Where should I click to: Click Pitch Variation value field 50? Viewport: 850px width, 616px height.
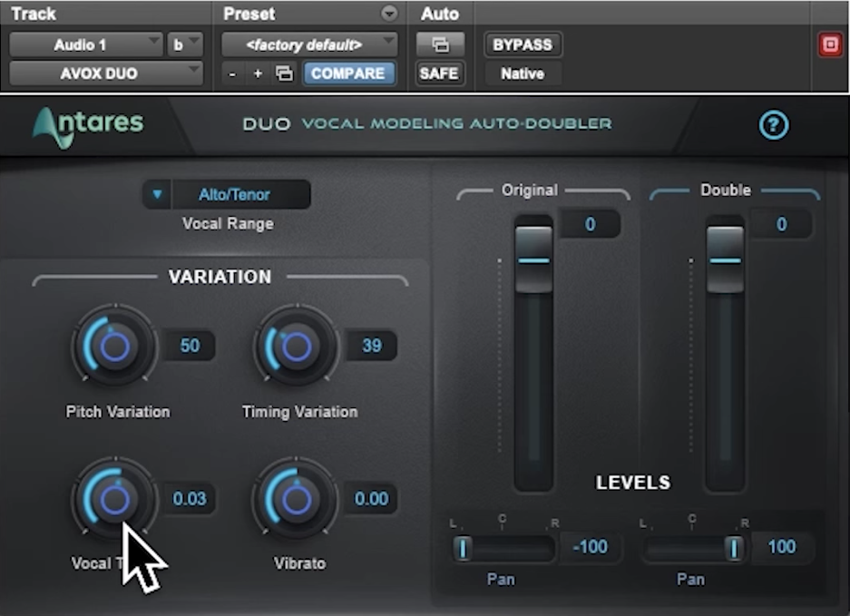coord(190,346)
